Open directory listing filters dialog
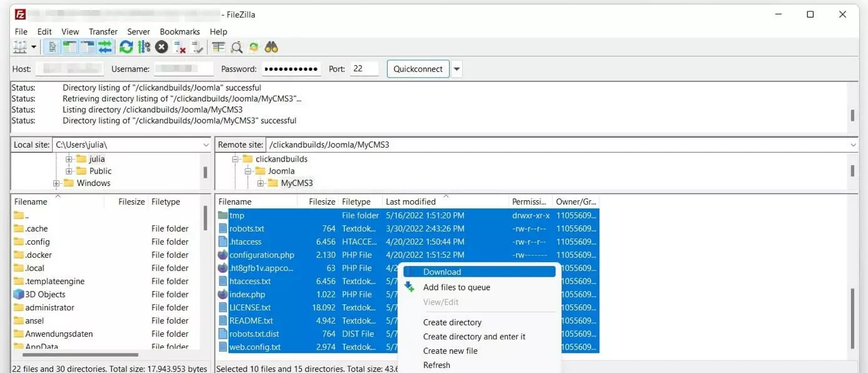This screenshot has width=868, height=373. [x=219, y=47]
